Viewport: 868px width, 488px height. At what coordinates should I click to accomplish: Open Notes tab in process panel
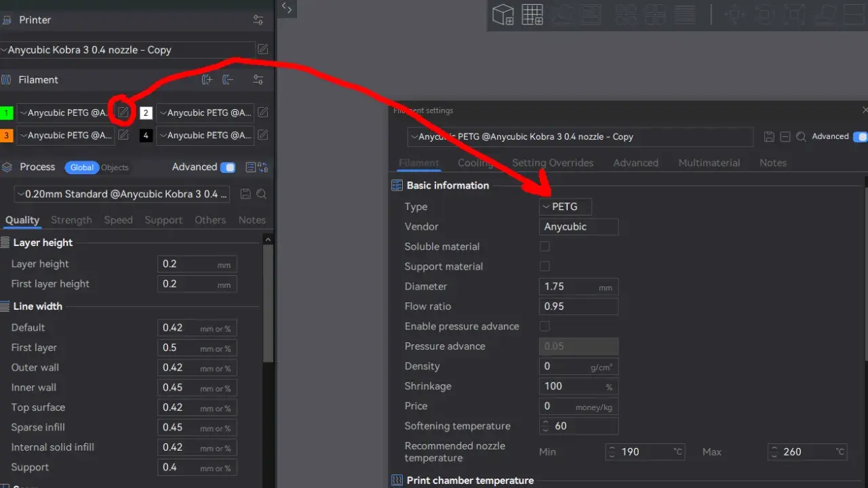(x=252, y=220)
